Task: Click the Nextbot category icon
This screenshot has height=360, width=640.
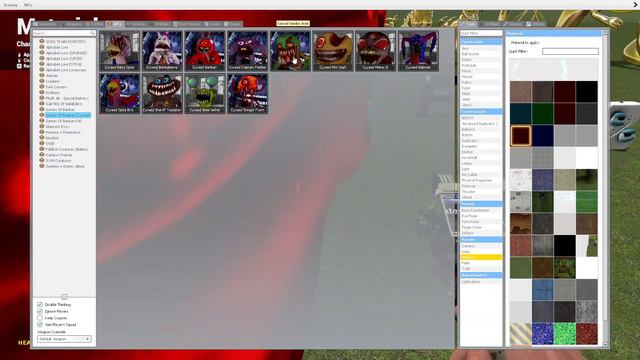Action: click(x=42, y=138)
